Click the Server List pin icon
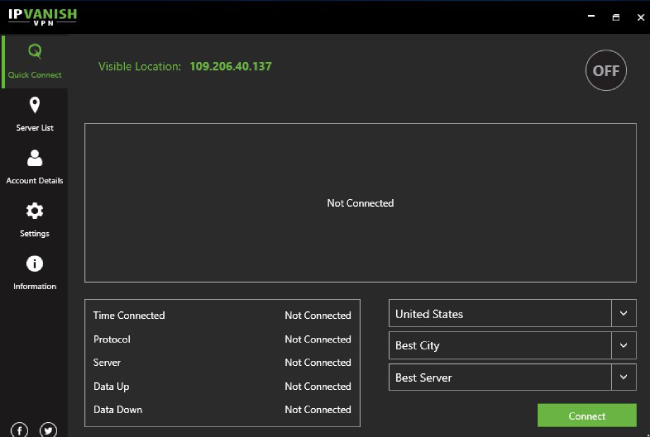 coord(35,105)
